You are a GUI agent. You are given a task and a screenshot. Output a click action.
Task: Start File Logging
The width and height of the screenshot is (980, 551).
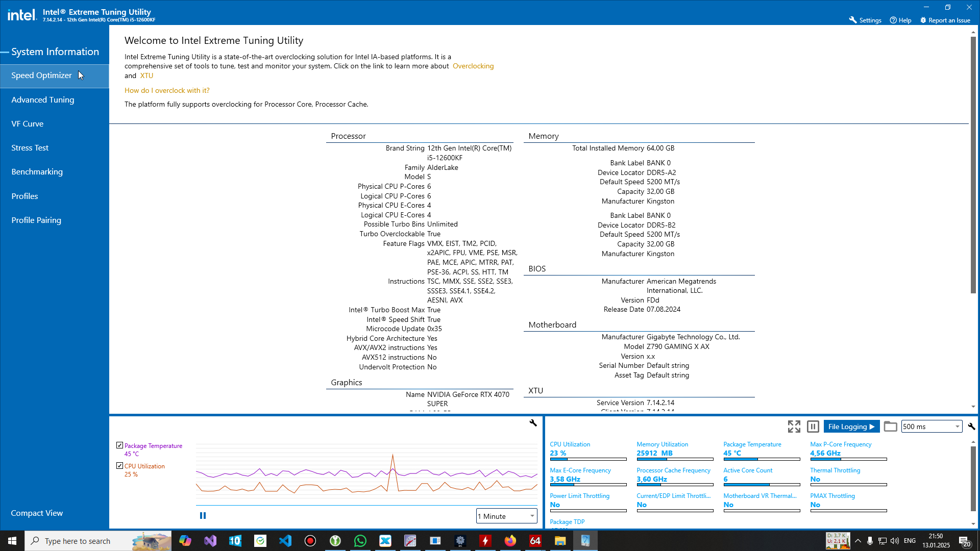pos(851,427)
